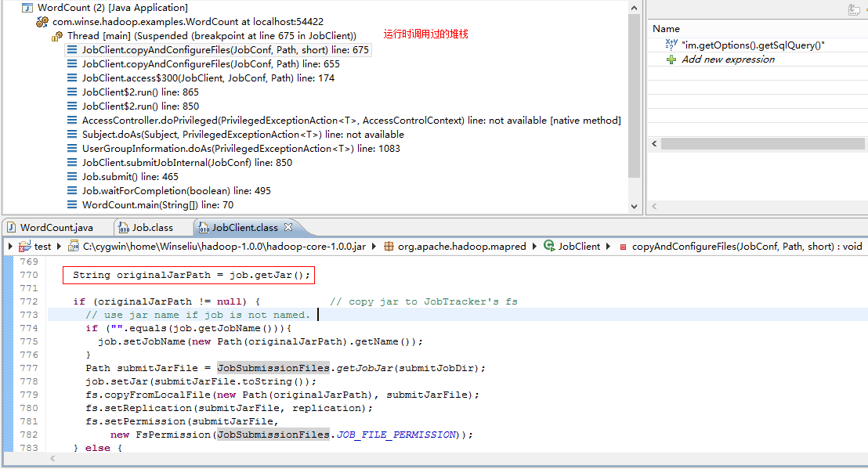Select stack frame JobClient.access$300 line 174
The height and width of the screenshot is (469, 868).
(x=208, y=78)
